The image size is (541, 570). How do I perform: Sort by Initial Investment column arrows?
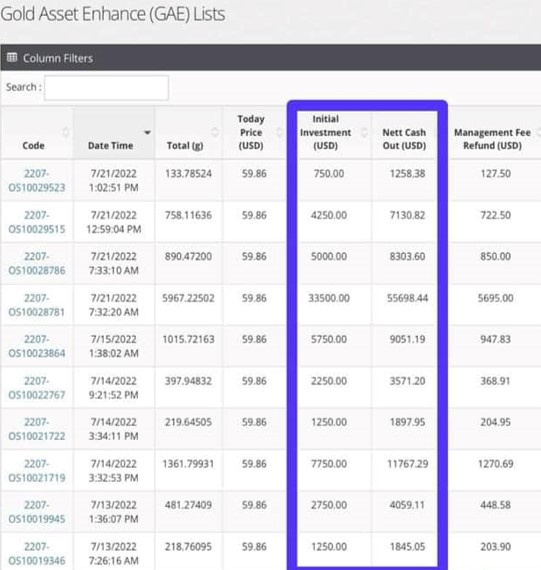[364, 132]
